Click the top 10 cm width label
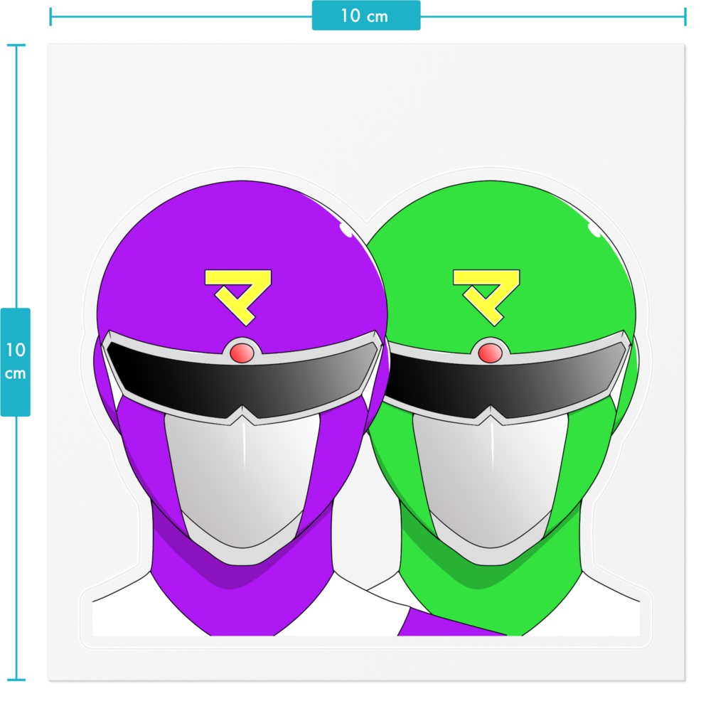 [366, 16]
